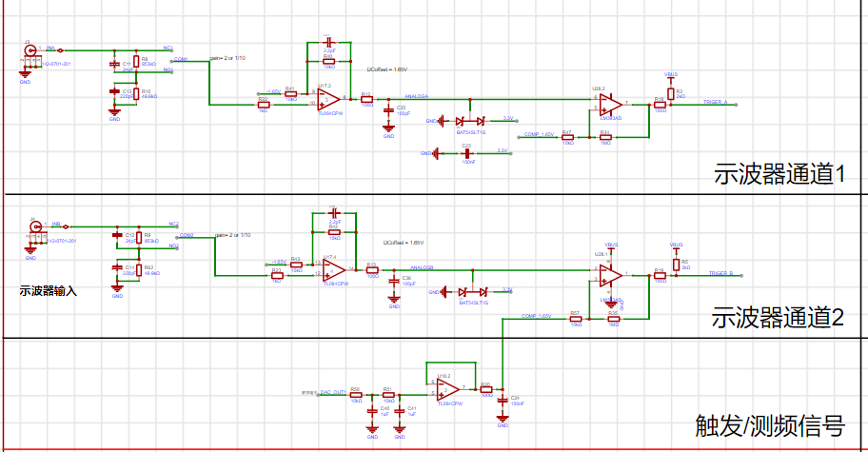Select pull-up resistor R2 2kΩ

pos(671,93)
